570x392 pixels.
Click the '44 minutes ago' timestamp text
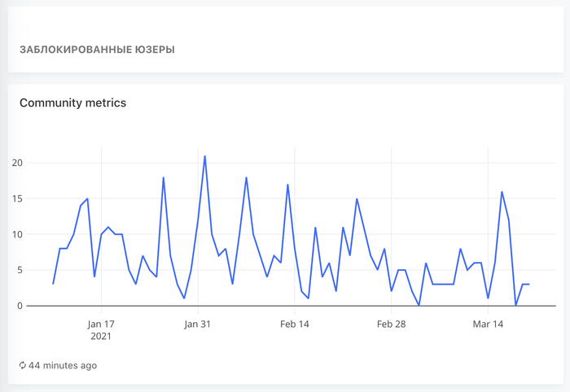click(63, 366)
